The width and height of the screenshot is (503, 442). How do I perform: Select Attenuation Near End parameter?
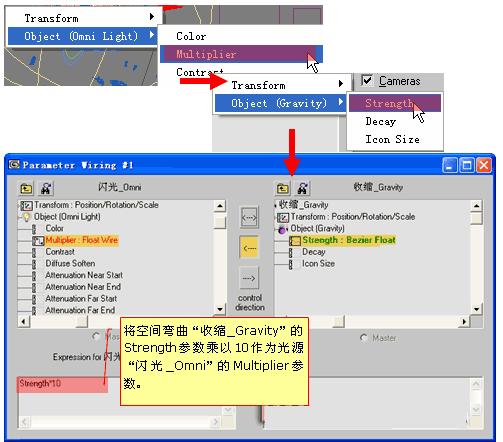(83, 287)
